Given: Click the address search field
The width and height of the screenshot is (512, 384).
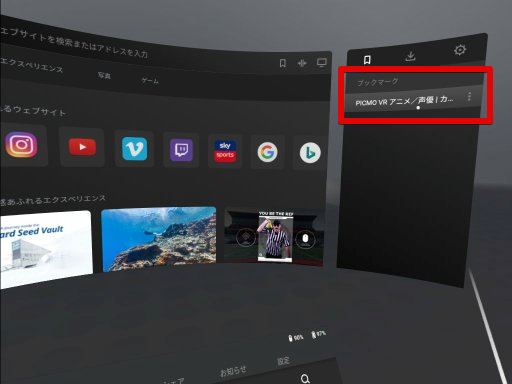Looking at the screenshot, I should 74,43.
